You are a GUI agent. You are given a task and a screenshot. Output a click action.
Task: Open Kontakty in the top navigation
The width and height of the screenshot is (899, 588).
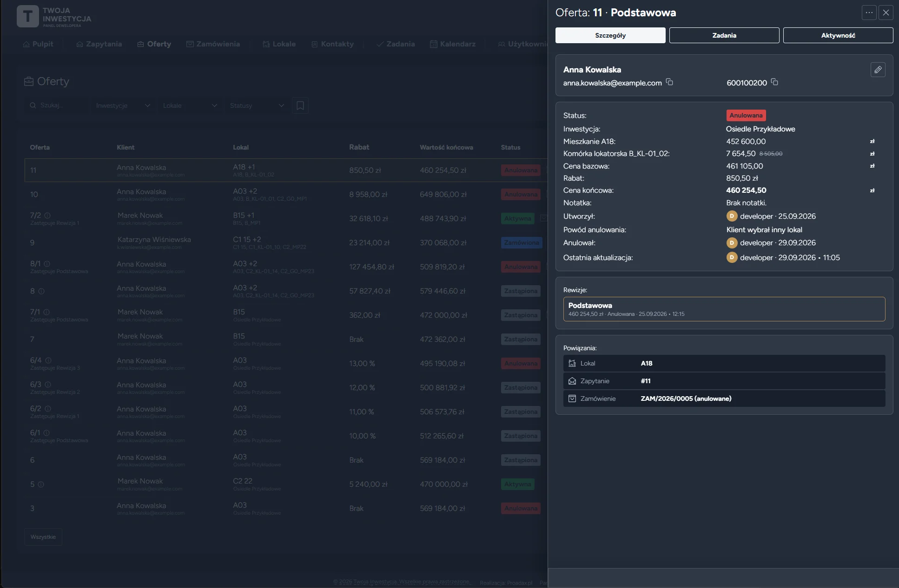pyautogui.click(x=332, y=44)
